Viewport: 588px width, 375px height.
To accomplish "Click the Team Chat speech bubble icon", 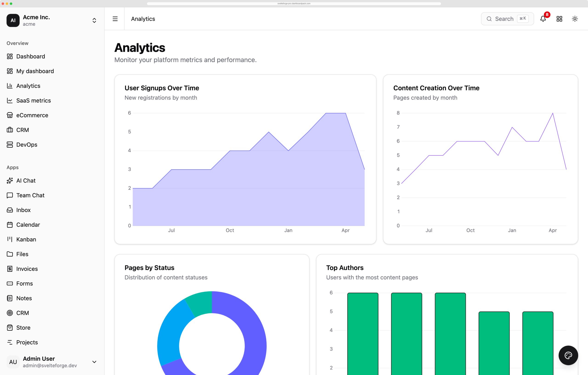I will point(10,195).
